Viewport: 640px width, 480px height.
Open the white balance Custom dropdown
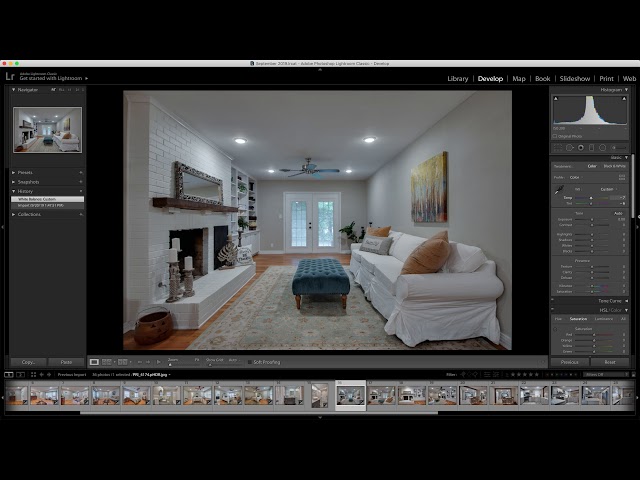point(608,189)
